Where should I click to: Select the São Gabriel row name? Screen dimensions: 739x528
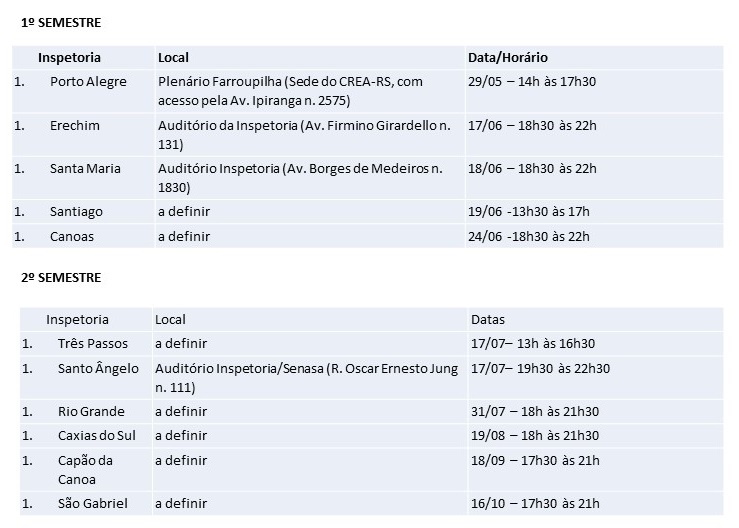click(92, 503)
